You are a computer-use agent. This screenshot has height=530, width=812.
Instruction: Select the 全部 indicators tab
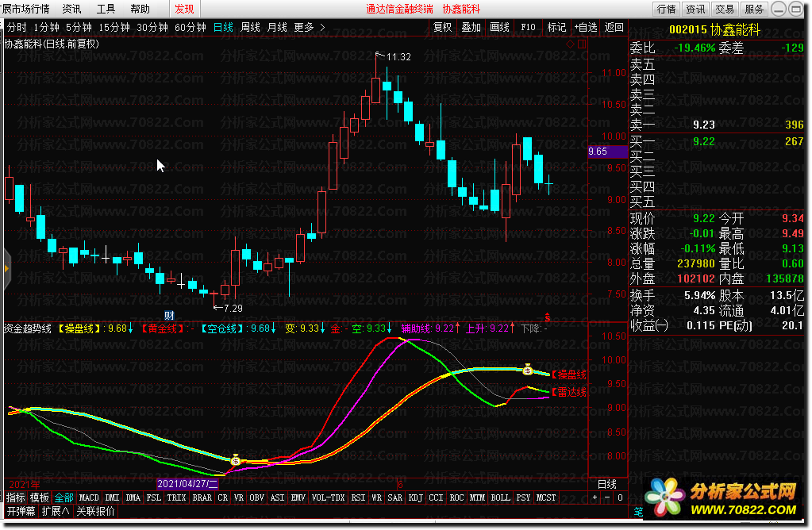[63, 497]
